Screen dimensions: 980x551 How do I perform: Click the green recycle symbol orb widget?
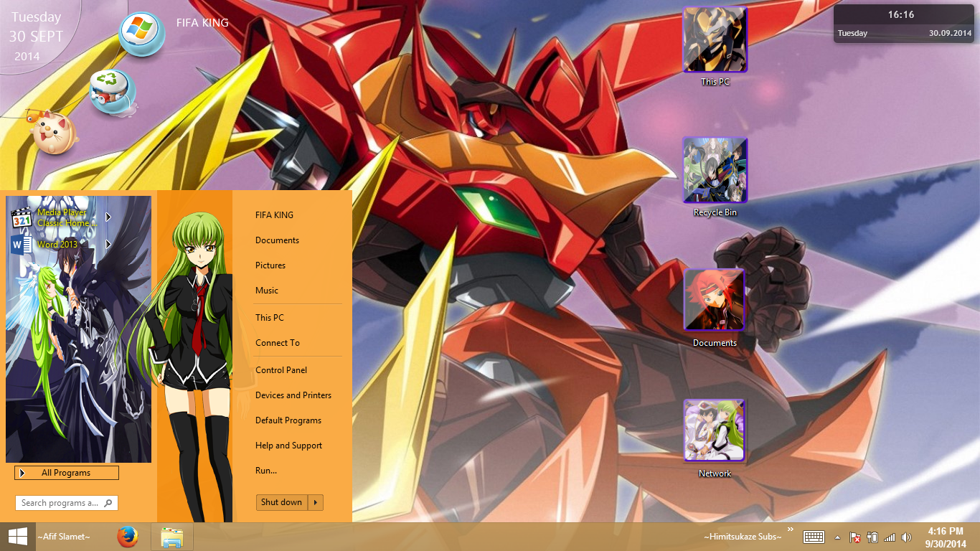tap(112, 92)
